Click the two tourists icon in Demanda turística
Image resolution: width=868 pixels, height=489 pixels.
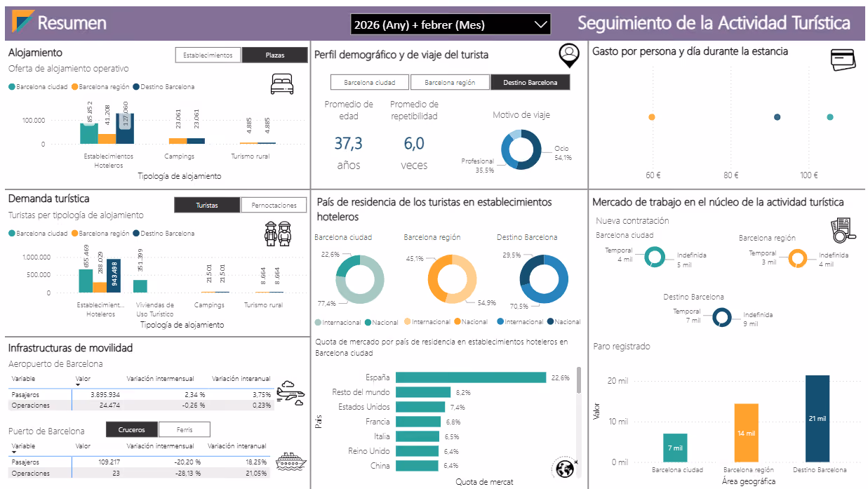tap(278, 234)
